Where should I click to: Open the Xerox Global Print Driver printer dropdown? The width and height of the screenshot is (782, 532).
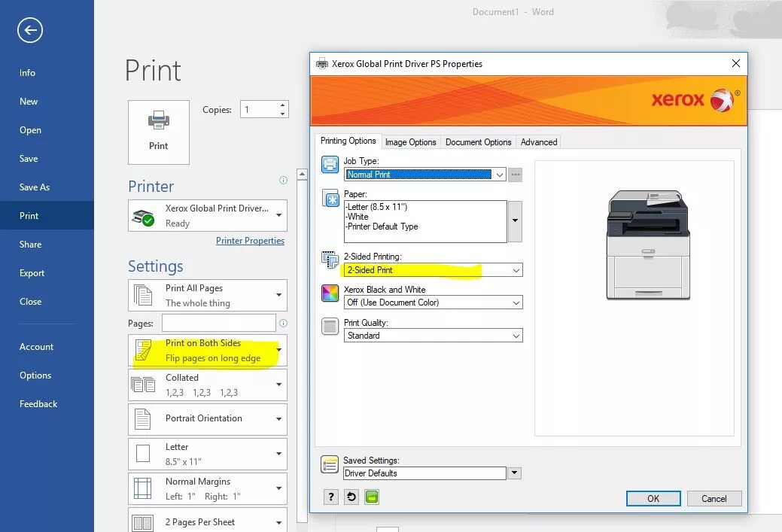208,215
